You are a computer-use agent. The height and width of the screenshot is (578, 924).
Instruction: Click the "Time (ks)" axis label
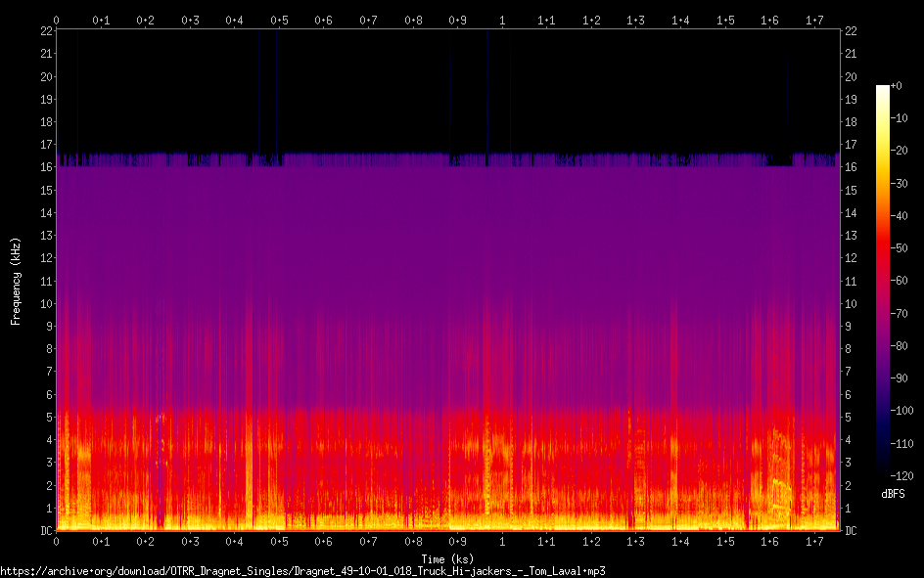447,558
